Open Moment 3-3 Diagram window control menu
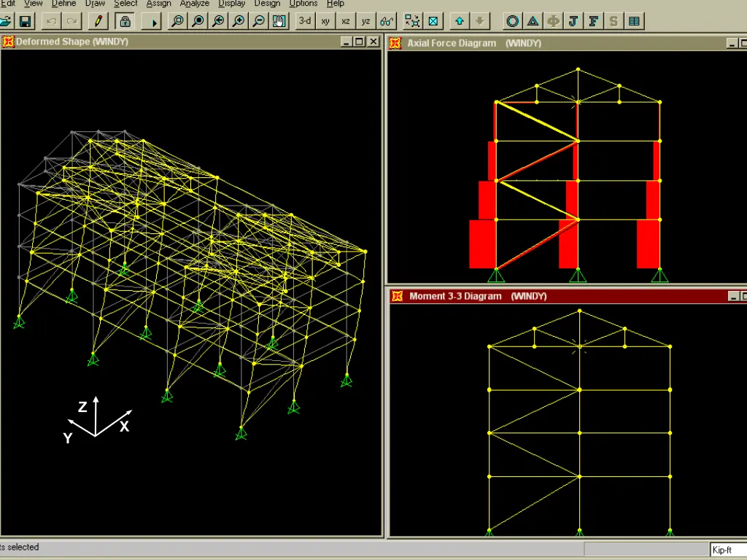The image size is (747, 560). 397,296
